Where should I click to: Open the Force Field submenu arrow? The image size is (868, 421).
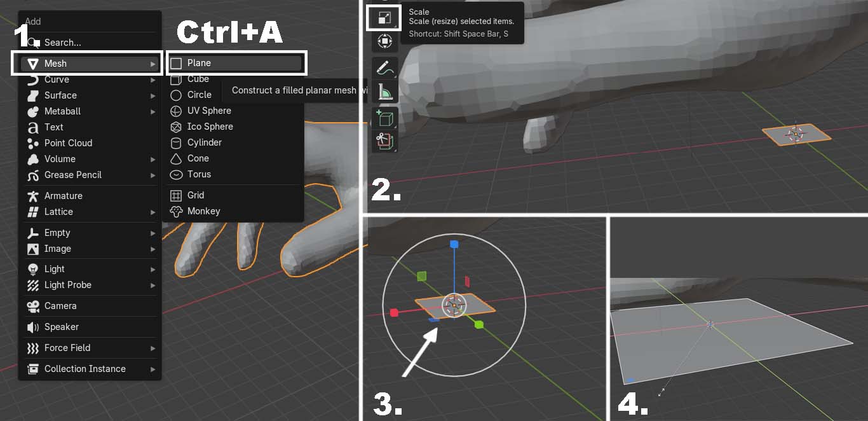pyautogui.click(x=153, y=349)
